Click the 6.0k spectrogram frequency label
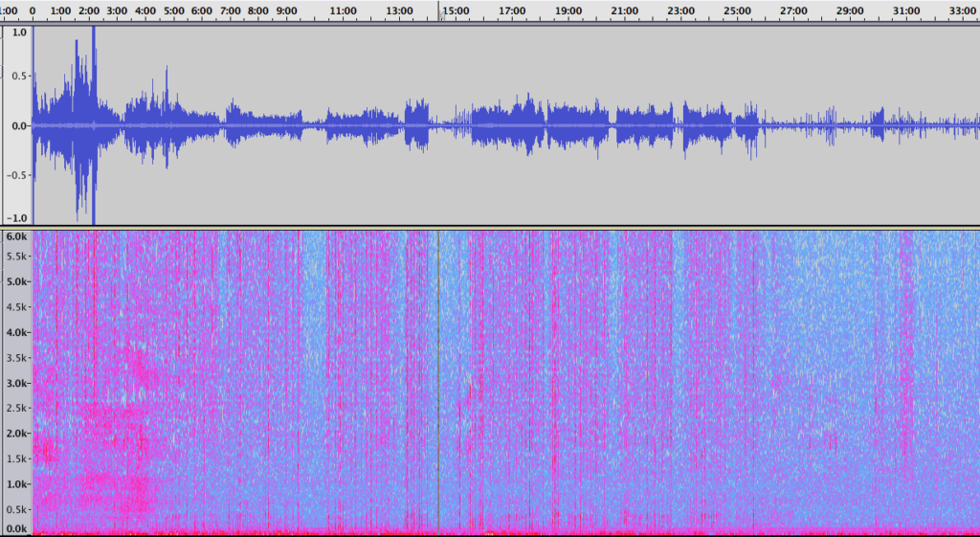 pos(17,236)
